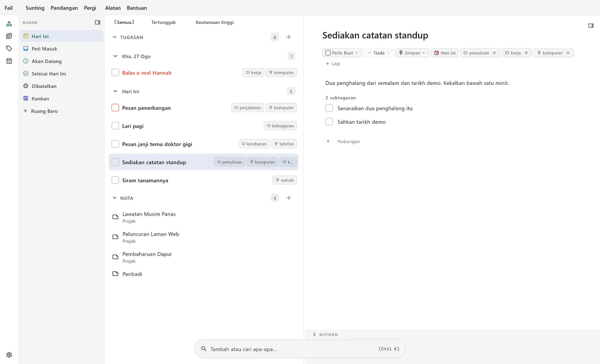Open settings gear at bottom left
600x364 pixels.
[9, 355]
